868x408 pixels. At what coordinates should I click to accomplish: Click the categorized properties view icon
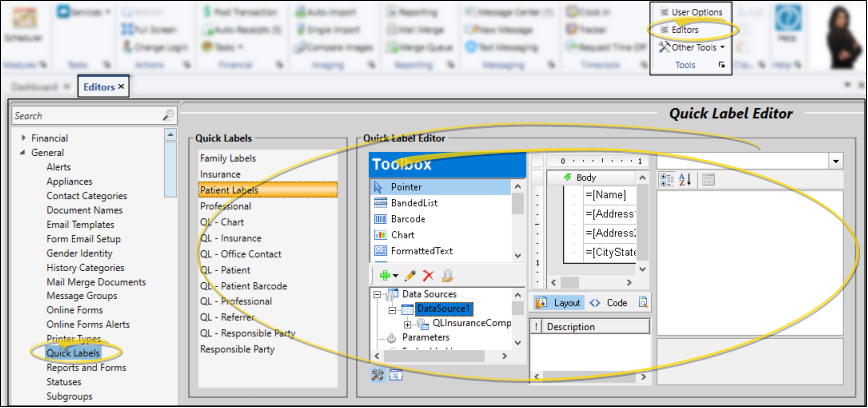(x=667, y=180)
